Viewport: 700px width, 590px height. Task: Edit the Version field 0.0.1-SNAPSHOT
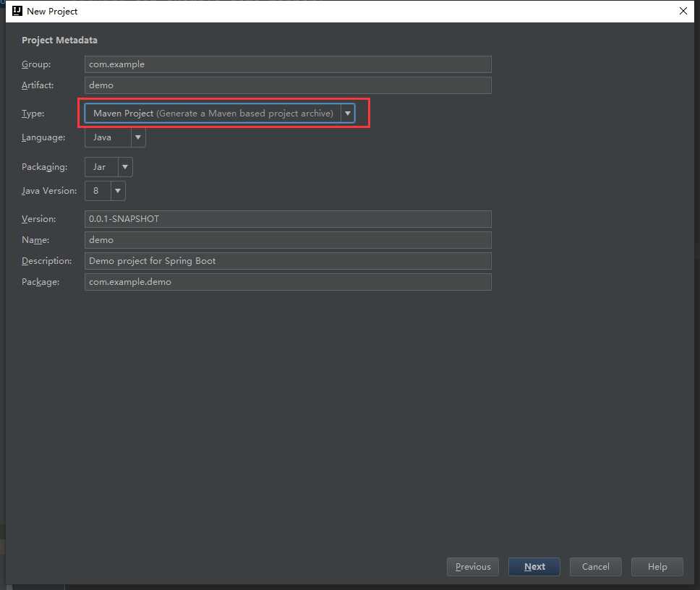point(288,219)
